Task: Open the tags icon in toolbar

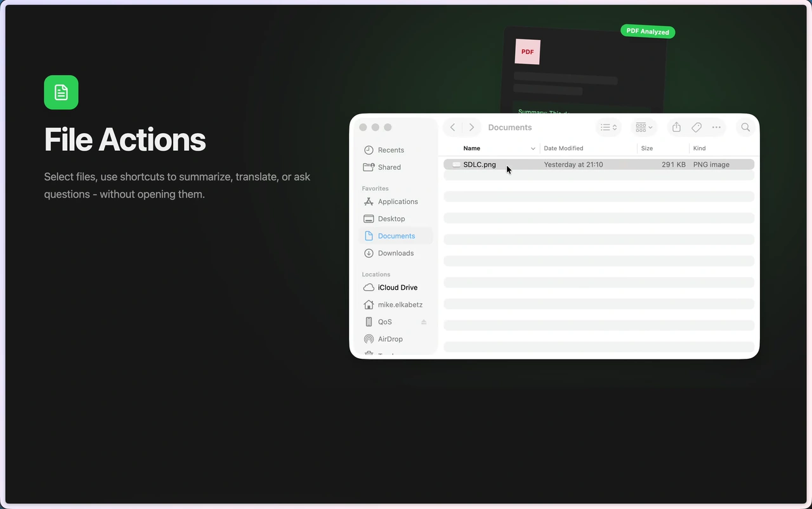Action: [696, 127]
